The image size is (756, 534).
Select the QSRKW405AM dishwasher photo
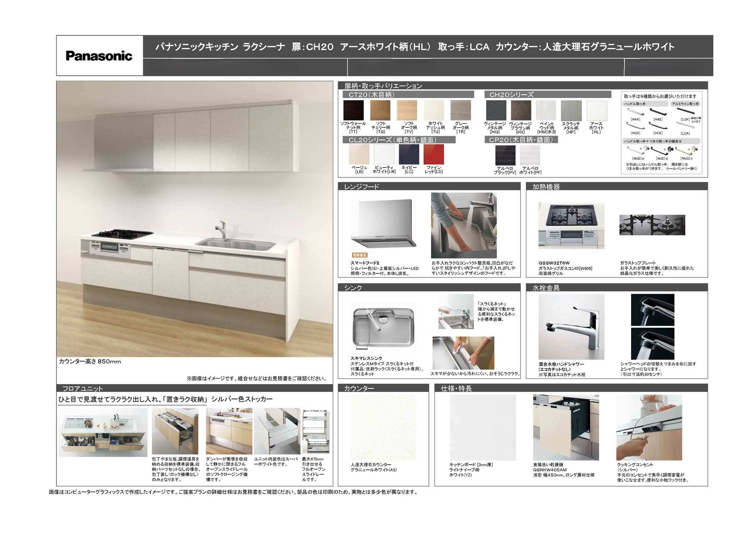click(565, 427)
